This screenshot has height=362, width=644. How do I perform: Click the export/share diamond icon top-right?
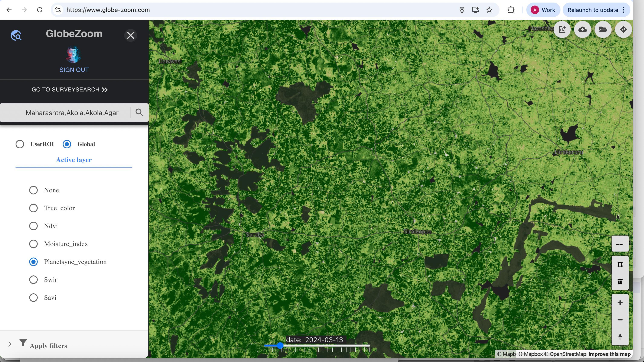point(624,29)
